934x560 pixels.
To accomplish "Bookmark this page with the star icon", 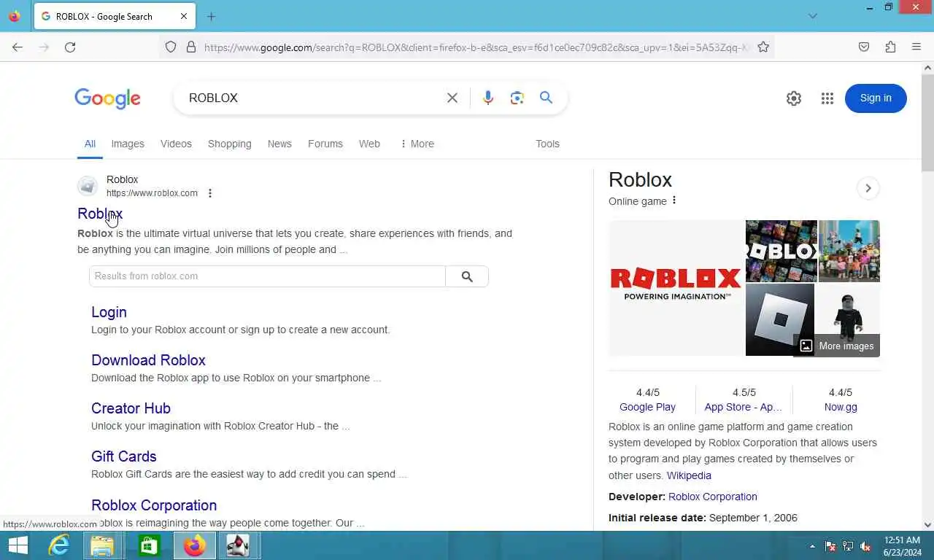I will [x=763, y=47].
